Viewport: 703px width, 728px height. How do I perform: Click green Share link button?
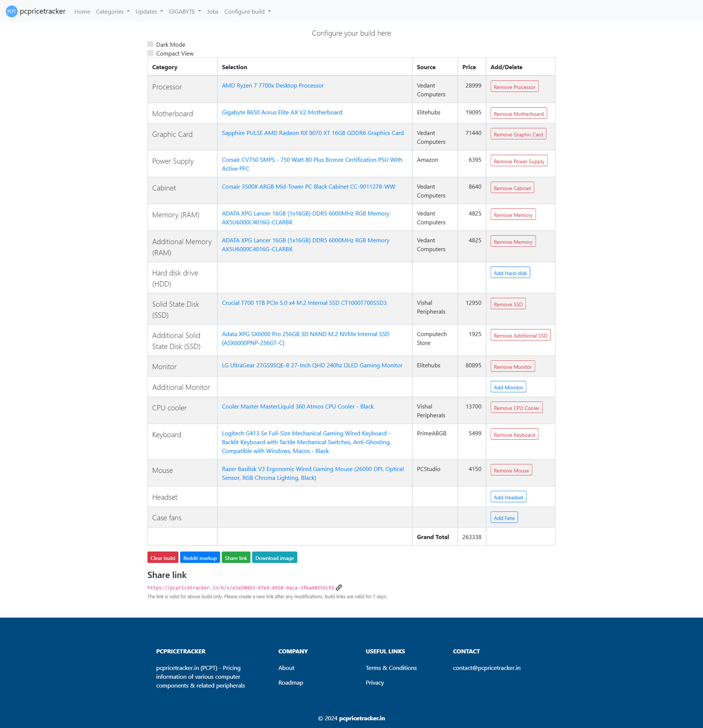(x=236, y=558)
